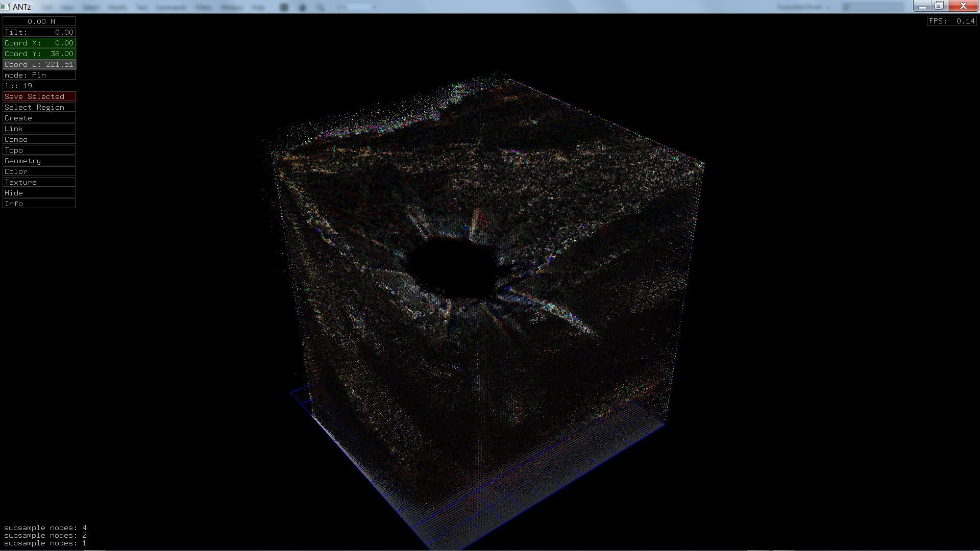Activate Select Region in side panel
Image resolution: width=980 pixels, height=551 pixels.
coord(39,107)
